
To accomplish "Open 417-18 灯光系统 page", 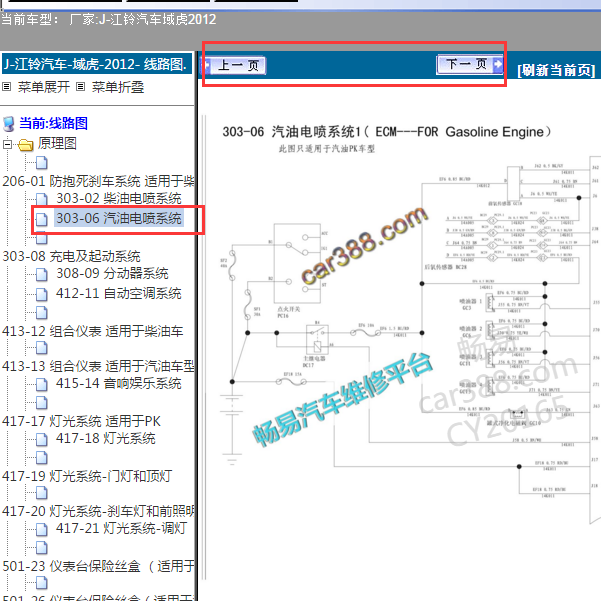I will (105, 438).
